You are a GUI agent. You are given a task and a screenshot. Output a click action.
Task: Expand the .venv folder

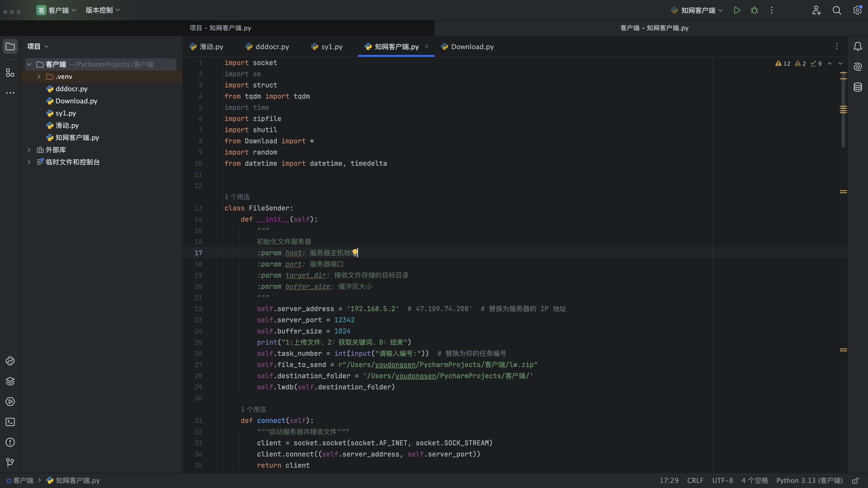[x=39, y=77]
